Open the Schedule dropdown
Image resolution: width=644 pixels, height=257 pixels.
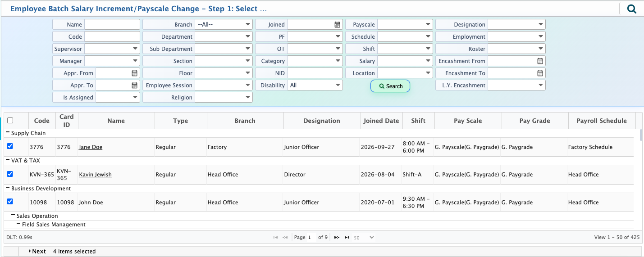coord(405,37)
